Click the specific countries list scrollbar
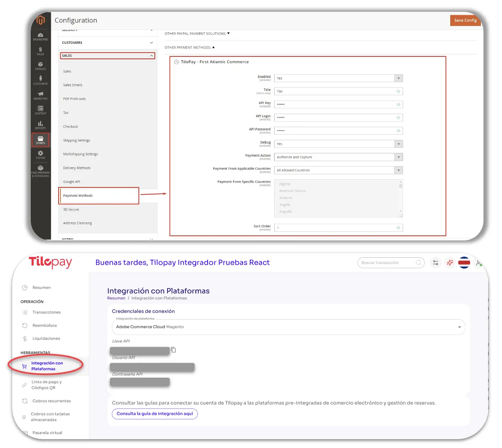 pos(400,197)
